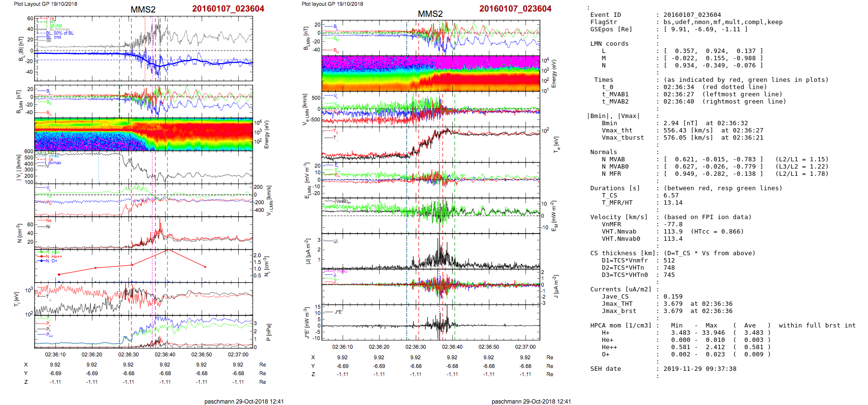Click the |J| [µA m-2] current axis label
The image size is (868, 405).
[306, 251]
